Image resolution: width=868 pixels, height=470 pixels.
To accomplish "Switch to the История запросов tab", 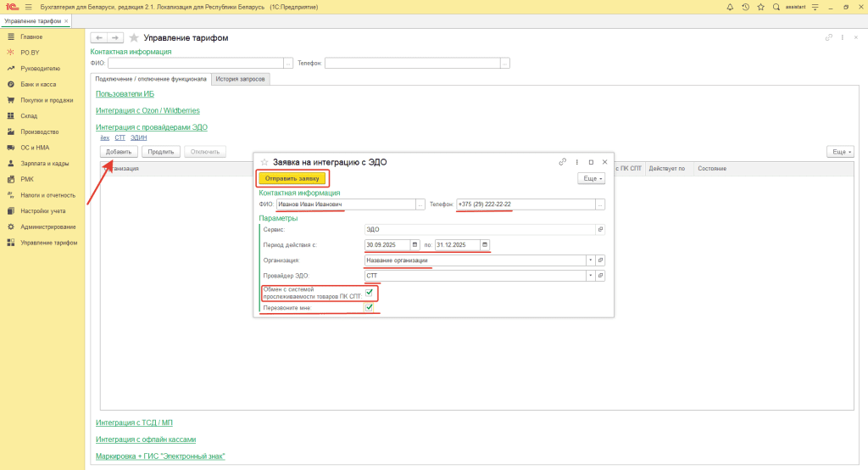I will point(241,79).
